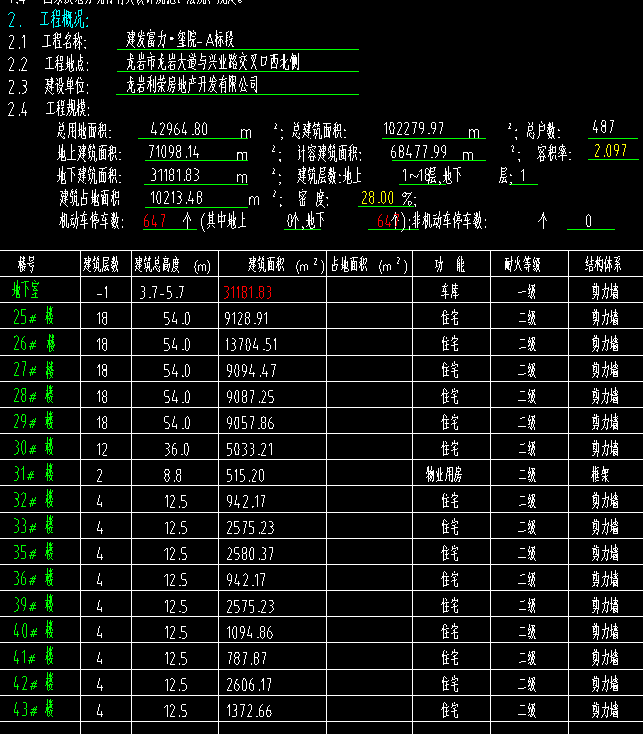Click red area 31181.83 in table
Image resolution: width=643 pixels, height=734 pixels.
point(248,293)
